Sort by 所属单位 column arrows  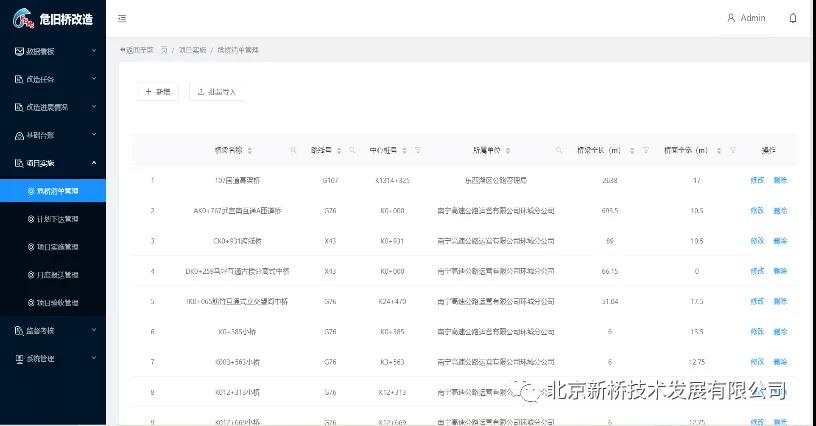tap(508, 150)
